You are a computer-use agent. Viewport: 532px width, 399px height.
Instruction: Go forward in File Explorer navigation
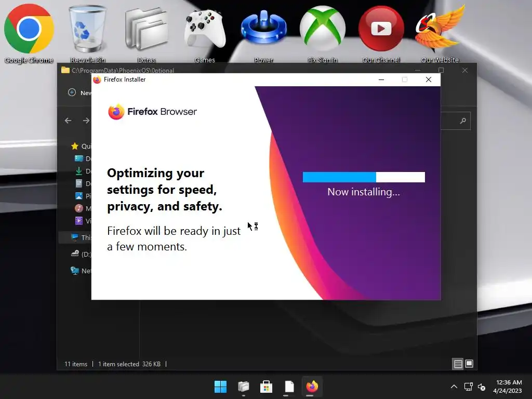86,121
